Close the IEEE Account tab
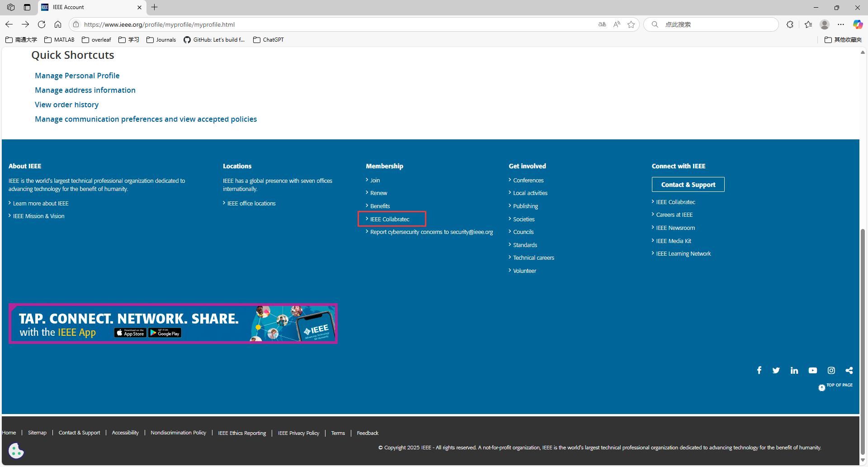 tap(139, 7)
